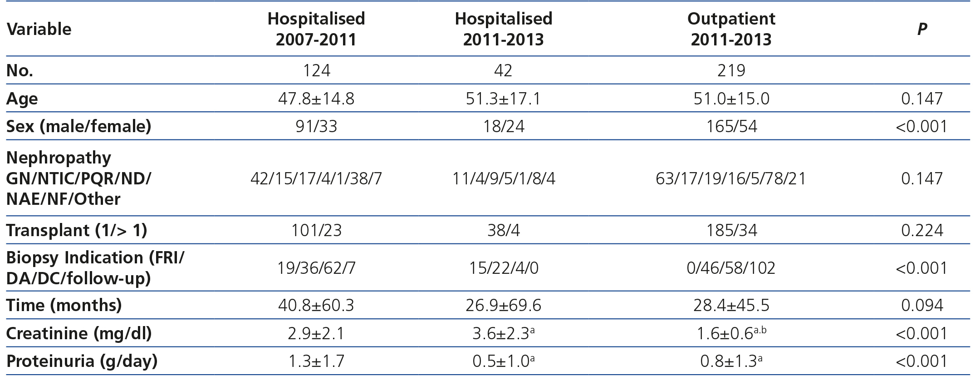Select the Proteinuria (g/day) row label

[x=82, y=361]
